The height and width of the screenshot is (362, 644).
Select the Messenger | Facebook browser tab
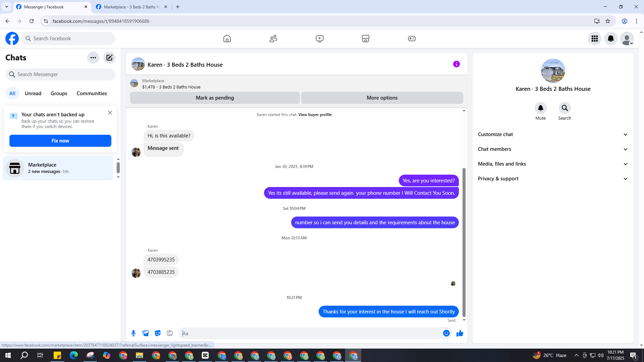coord(52,7)
